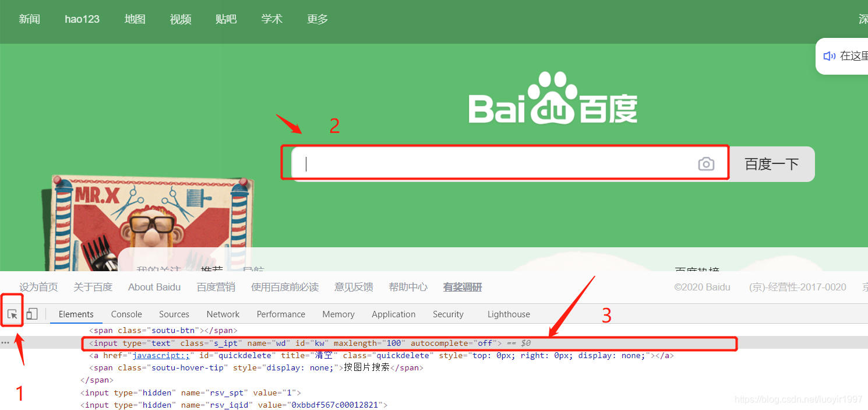Click the blue speaker icon near top right
868x410 pixels.
point(830,55)
